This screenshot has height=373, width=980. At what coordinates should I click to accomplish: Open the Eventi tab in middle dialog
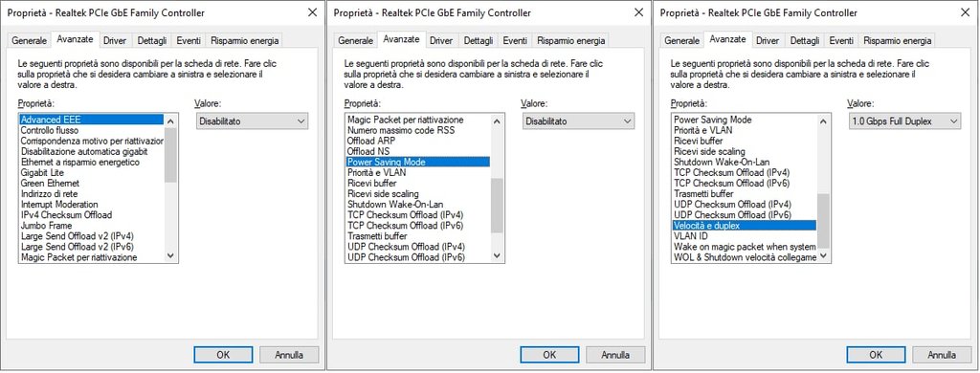515,40
